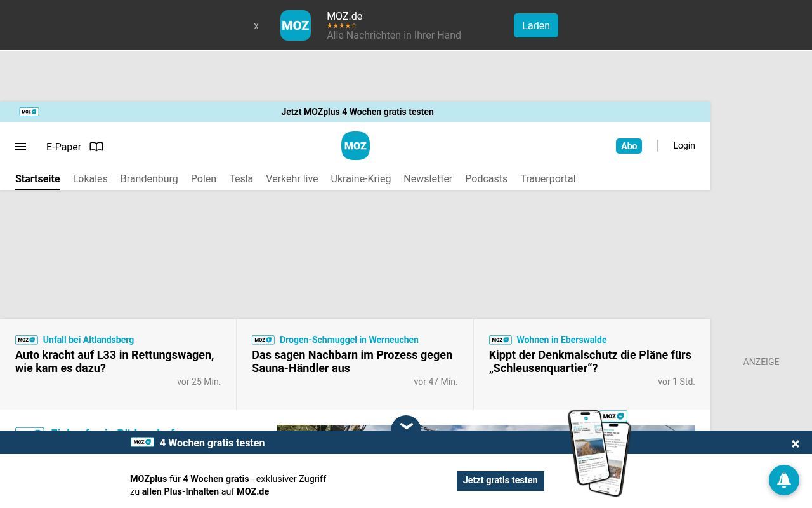Screen dimensions: 812x508
Task: Open Drogen-Schmuggel in Werneuchen topic link
Action: 349,340
